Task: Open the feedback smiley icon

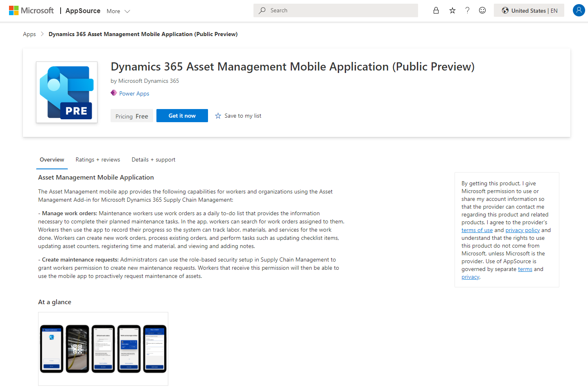Action: [482, 11]
